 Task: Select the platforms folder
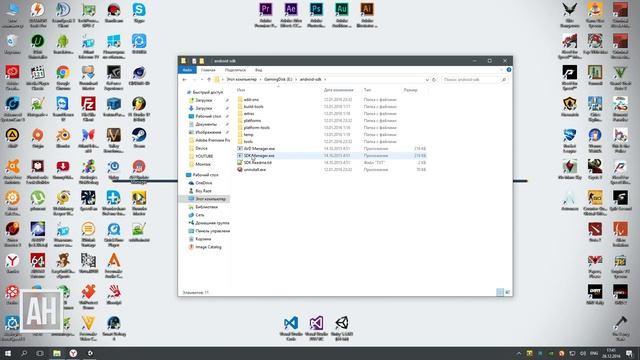pos(252,120)
